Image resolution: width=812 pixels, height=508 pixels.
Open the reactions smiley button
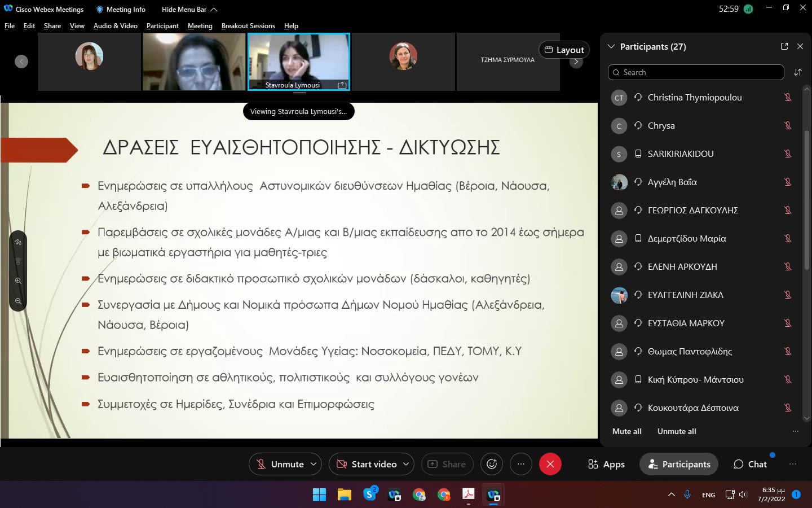[492, 464]
